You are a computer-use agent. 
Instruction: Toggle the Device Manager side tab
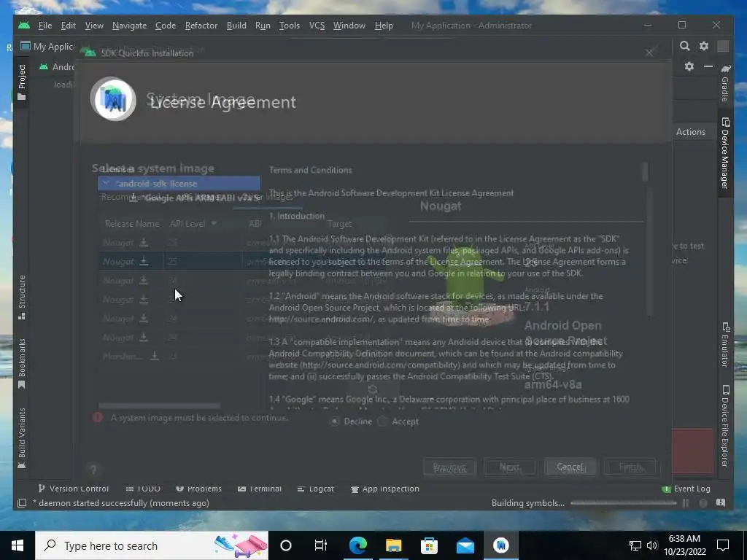point(725,152)
